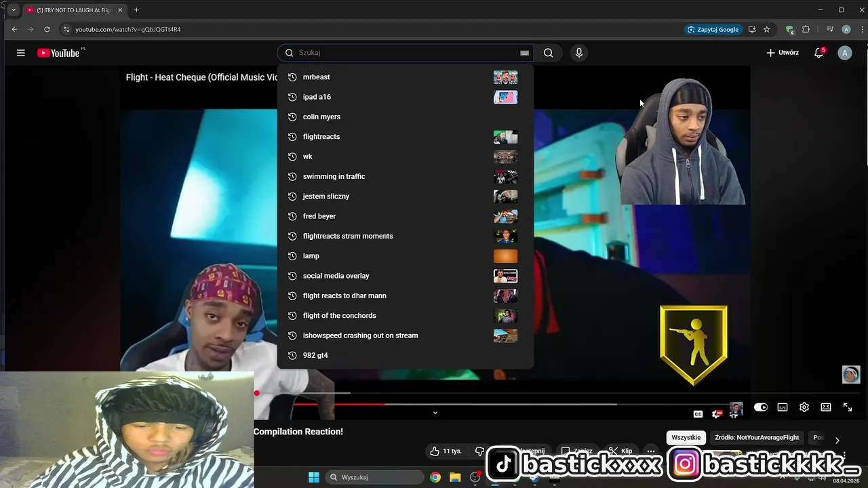Click history clock icon beside mrbeast

[x=292, y=77]
